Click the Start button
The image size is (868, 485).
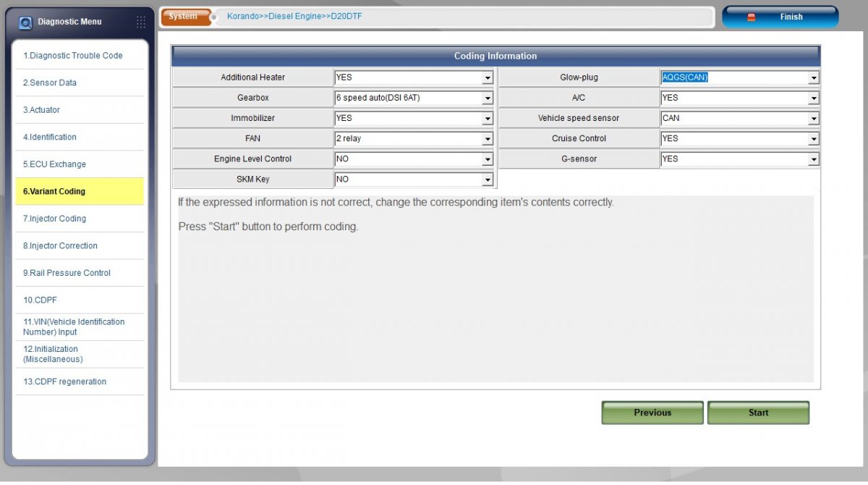(758, 413)
